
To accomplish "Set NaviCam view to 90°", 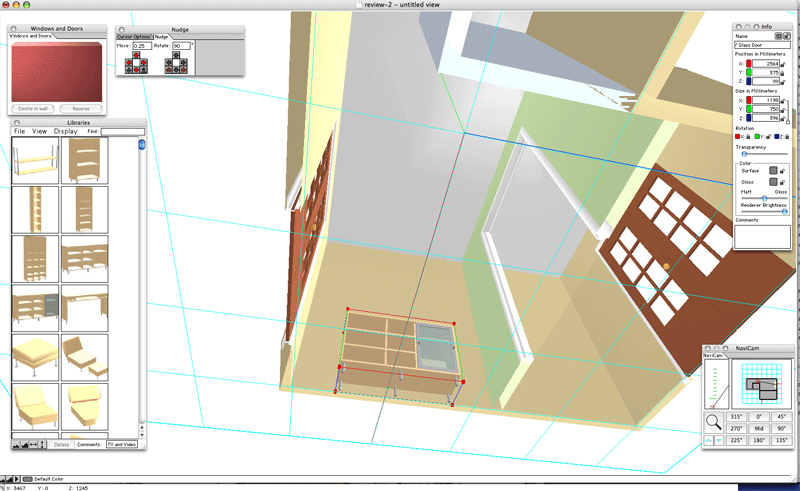I will click(780, 427).
